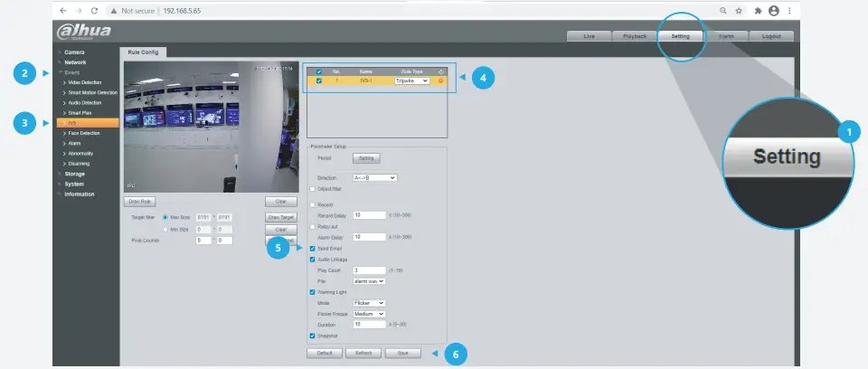Expand the Storage menu section
868x369 pixels.
pyautogui.click(x=75, y=174)
